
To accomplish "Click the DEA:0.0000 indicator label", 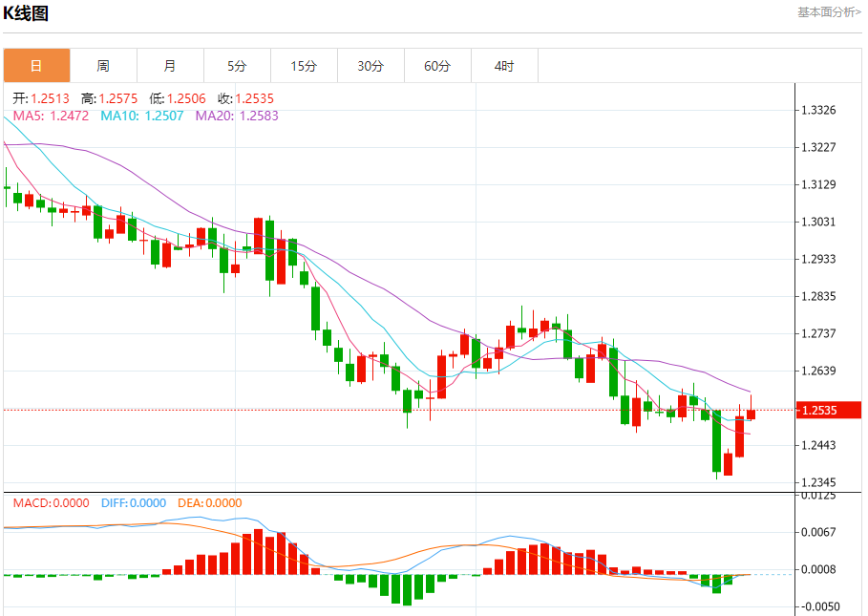I will 210,503.
